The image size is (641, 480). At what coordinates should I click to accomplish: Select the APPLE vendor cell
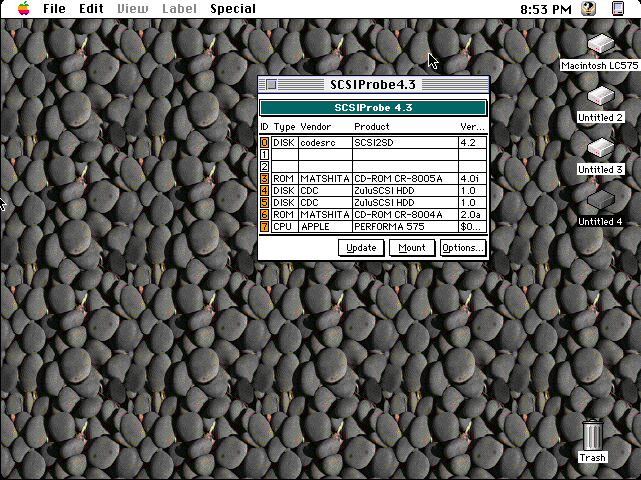325,227
